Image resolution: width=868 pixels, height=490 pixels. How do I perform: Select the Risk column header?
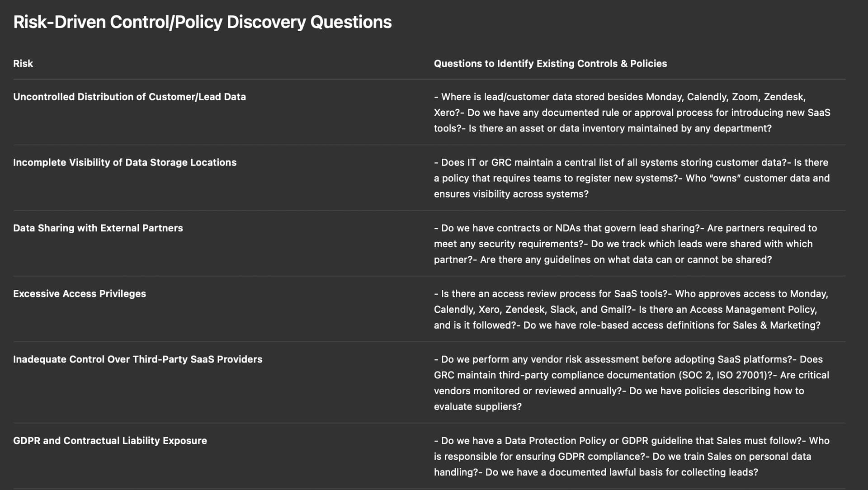coord(23,64)
